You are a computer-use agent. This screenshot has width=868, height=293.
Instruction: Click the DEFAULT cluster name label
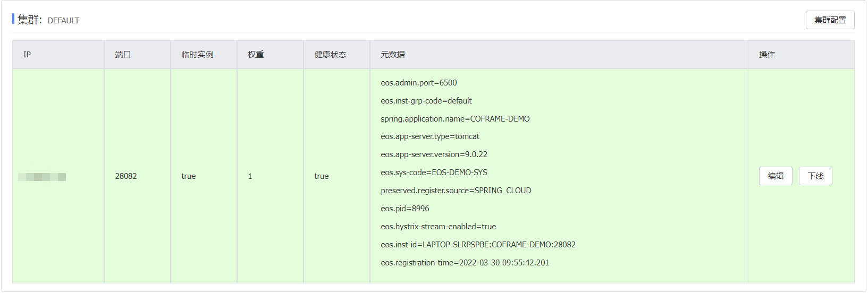point(63,21)
